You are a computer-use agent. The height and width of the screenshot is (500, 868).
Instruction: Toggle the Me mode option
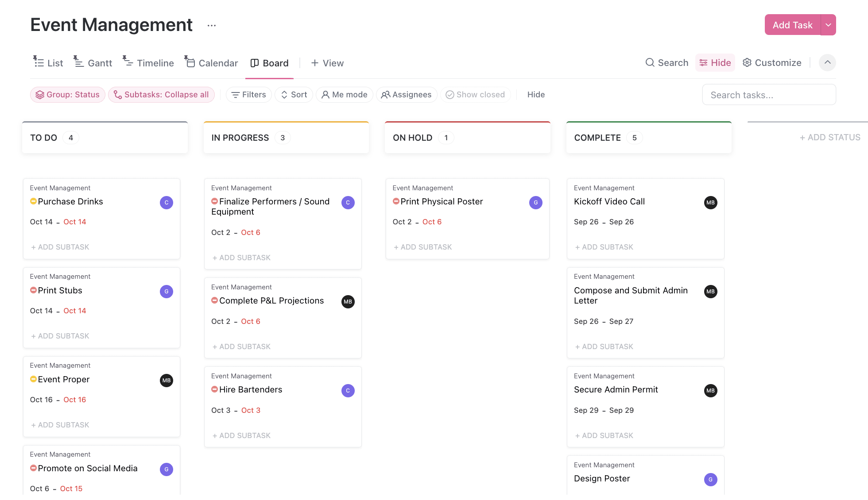pyautogui.click(x=344, y=94)
